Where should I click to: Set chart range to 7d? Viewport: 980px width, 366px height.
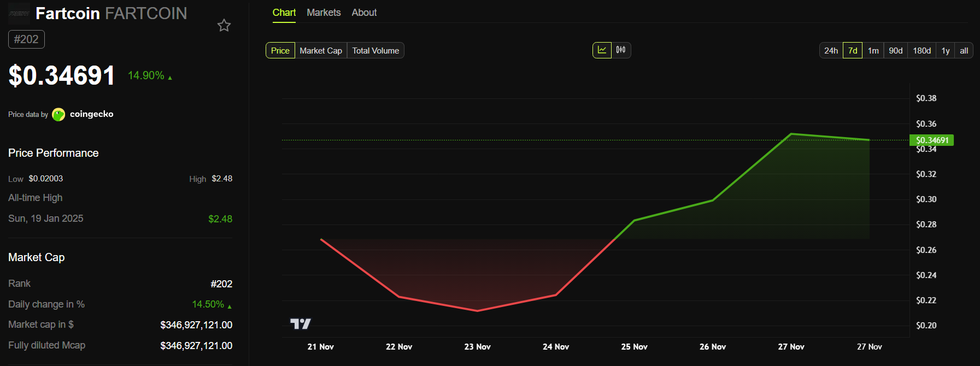click(x=853, y=51)
